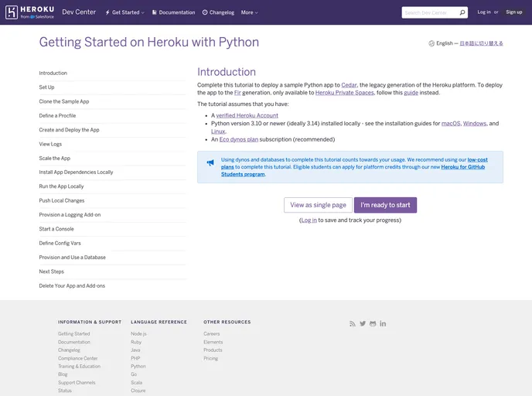Click the globe icon beside English
Viewport: 532px width, 396px height.
coord(431,43)
